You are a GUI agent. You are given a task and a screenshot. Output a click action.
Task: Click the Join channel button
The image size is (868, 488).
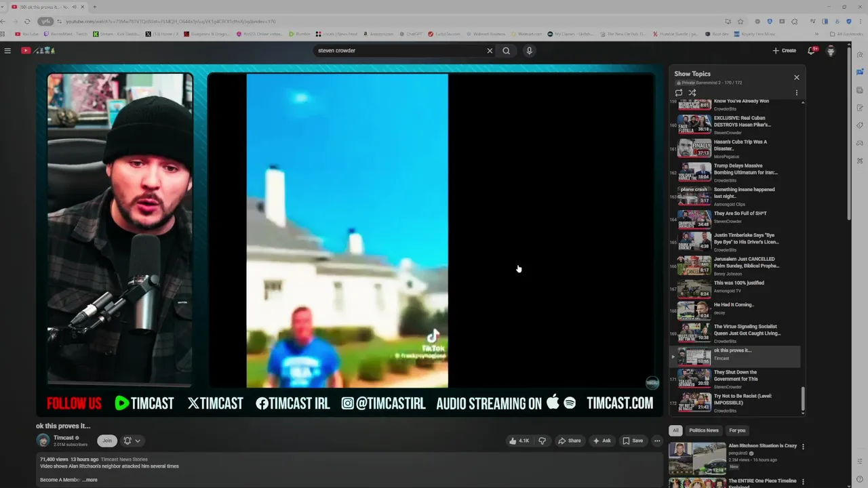click(106, 441)
